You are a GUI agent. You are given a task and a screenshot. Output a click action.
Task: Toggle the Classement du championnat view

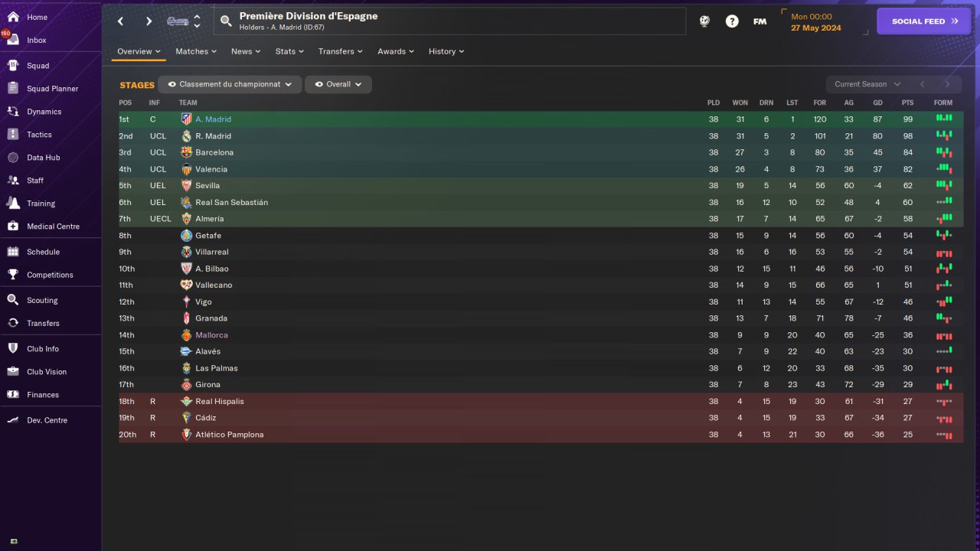click(230, 84)
